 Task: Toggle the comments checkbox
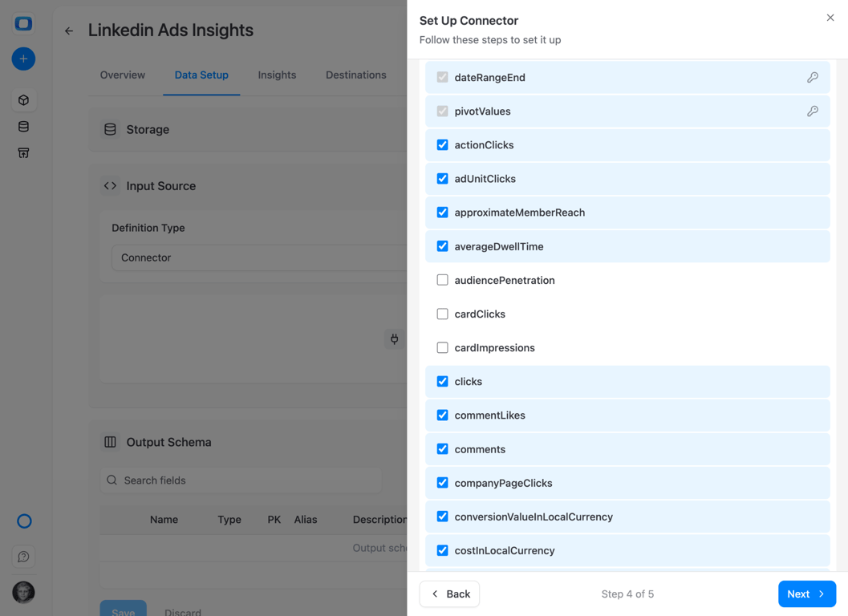[x=442, y=449]
